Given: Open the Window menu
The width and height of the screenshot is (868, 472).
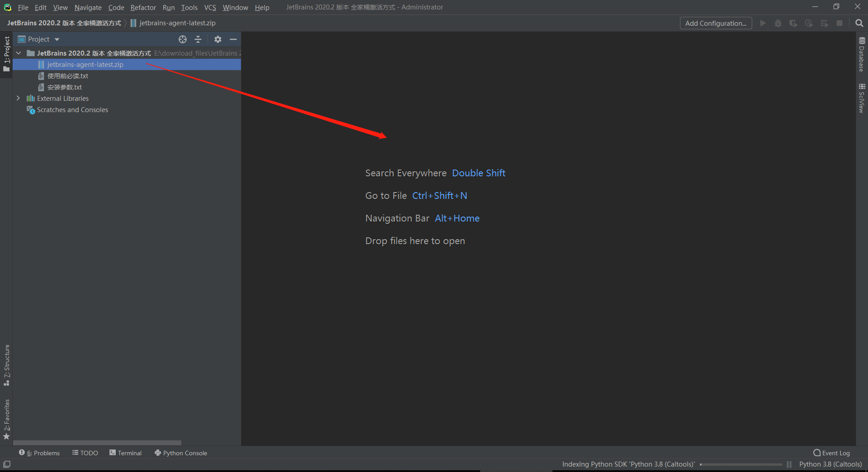Looking at the screenshot, I should click(x=236, y=7).
